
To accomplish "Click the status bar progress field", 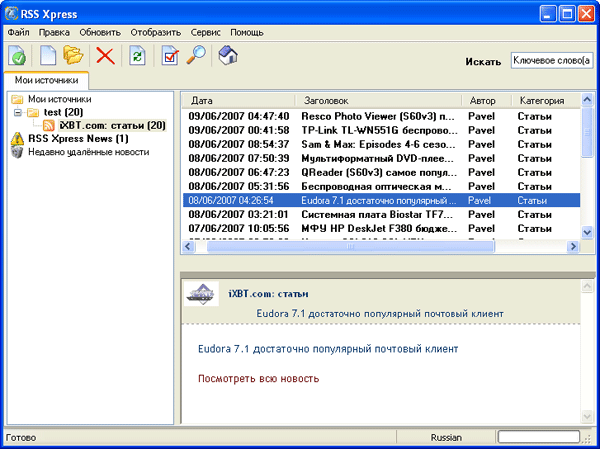I will click(x=539, y=437).
